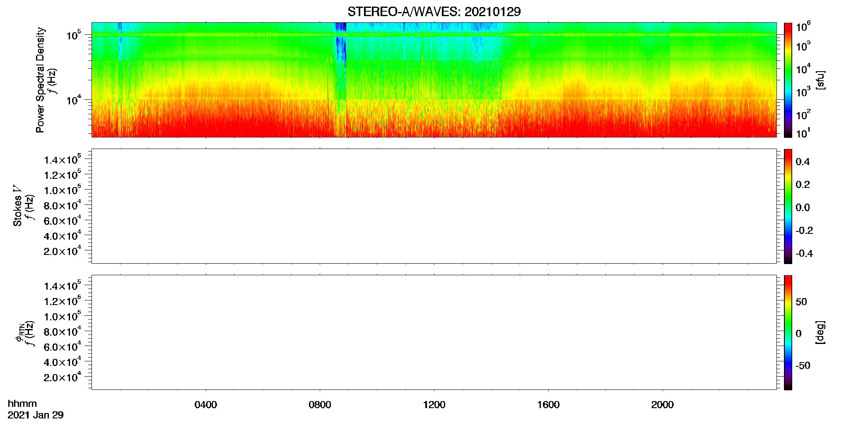Image resolution: width=868 pixels, height=447 pixels.
Task: Click the 8.0×10^4 tick on Stokes V axis
Action: coord(63,205)
